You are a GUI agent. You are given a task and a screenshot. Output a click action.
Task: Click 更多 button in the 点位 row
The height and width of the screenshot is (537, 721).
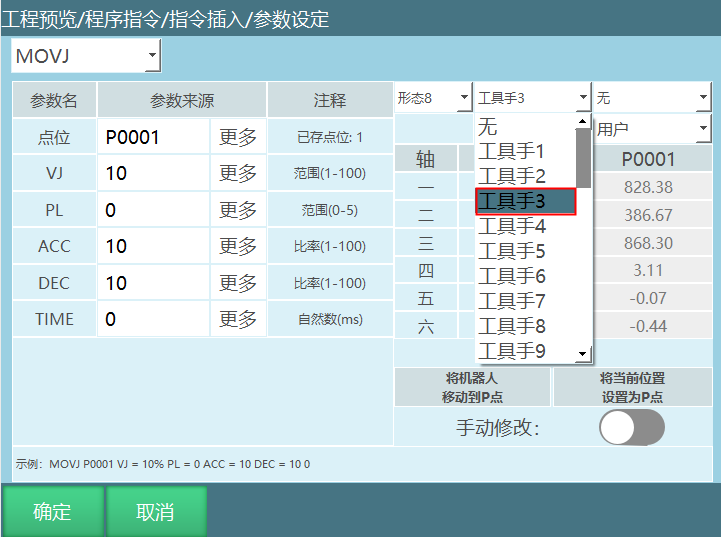(238, 137)
